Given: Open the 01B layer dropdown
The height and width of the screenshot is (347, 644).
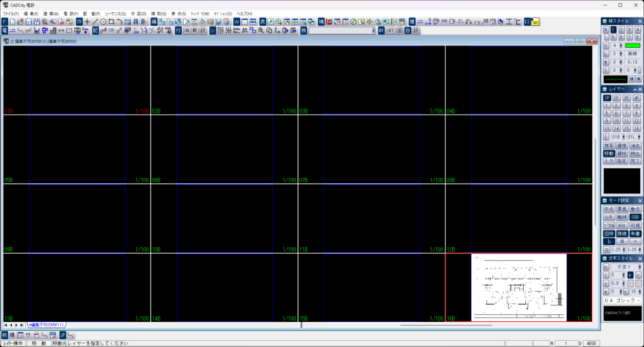Looking at the screenshot, I should point(623,137).
